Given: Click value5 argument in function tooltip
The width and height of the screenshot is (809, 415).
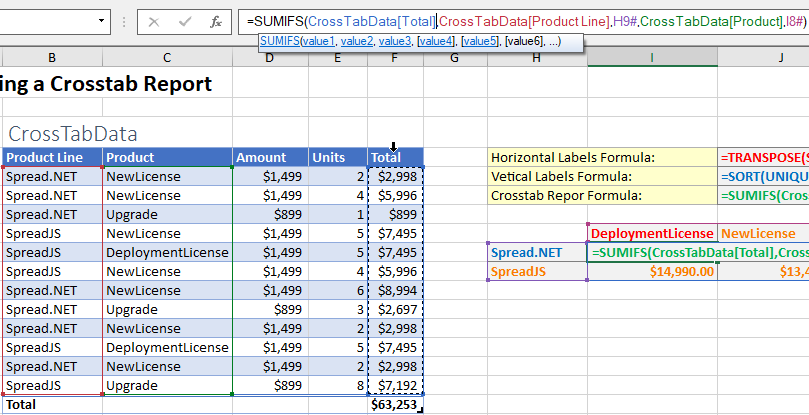Looking at the screenshot, I should point(480,41).
